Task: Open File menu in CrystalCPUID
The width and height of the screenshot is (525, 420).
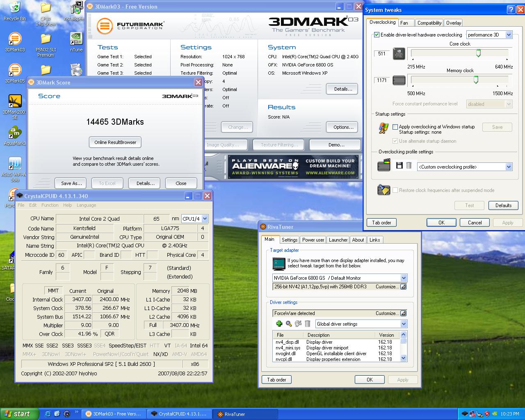Action: [x=21, y=205]
